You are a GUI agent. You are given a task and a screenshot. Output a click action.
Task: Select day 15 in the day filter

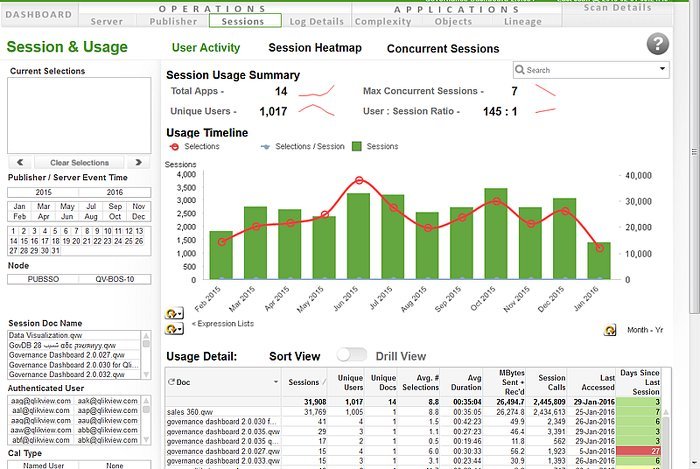tap(24, 241)
